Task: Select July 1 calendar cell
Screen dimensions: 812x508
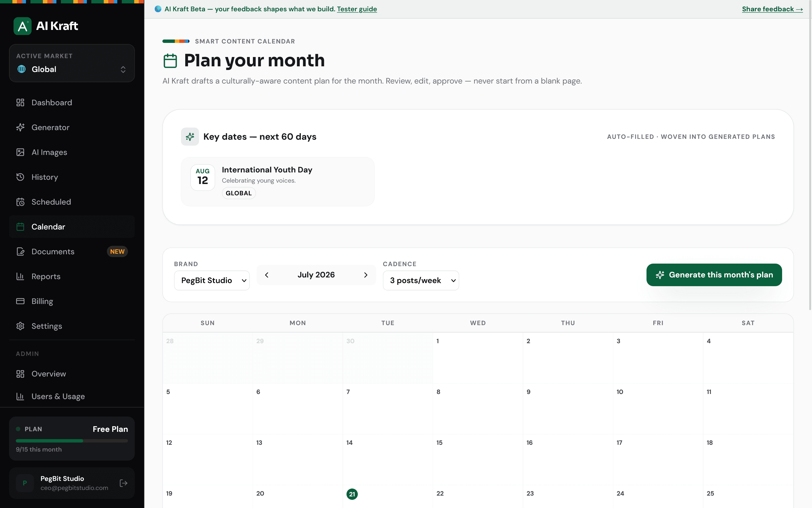Action: [477, 358]
